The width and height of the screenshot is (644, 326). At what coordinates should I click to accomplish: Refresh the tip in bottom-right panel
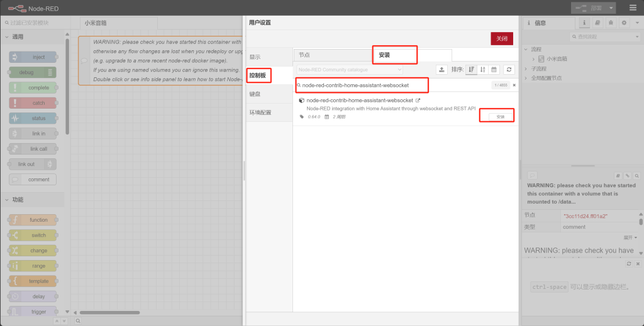[629, 264]
